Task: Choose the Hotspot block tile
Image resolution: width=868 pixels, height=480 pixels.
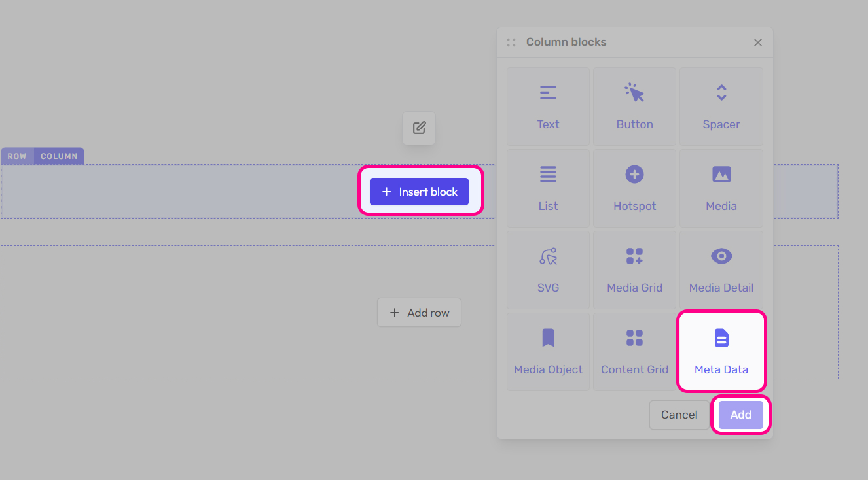Action: (x=634, y=188)
